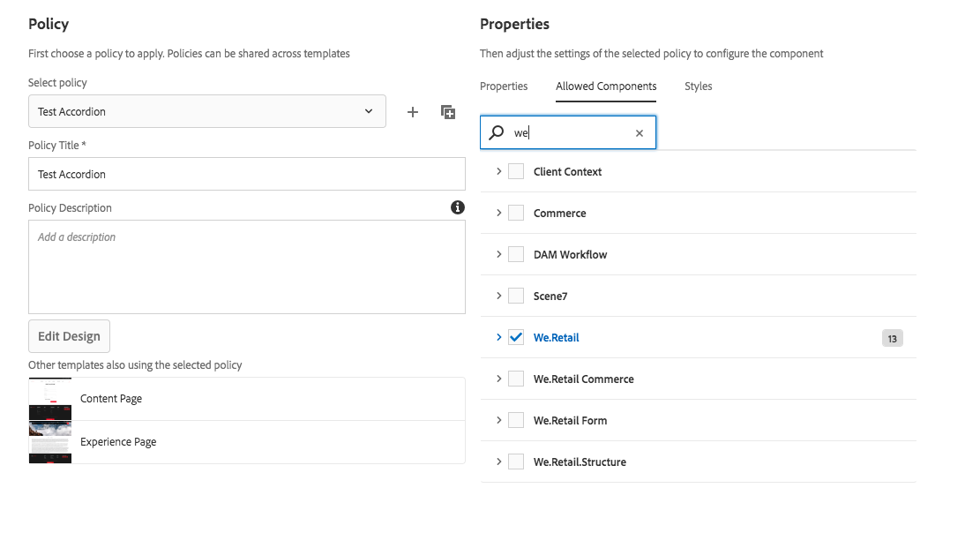Click the copy policy icon beside plus
This screenshot has height=548, width=980.
pyautogui.click(x=448, y=111)
